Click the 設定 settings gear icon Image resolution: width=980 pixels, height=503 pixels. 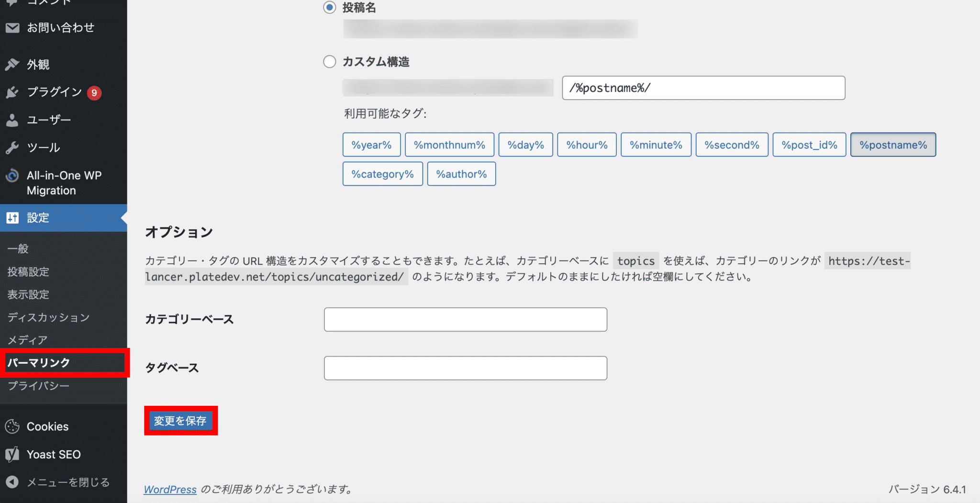tap(12, 218)
